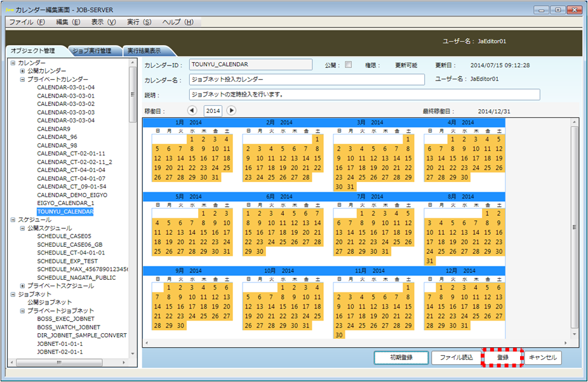This screenshot has width=588, height=382.
Task: Select CALENDAR_96 in the tree
Action: click(x=57, y=137)
